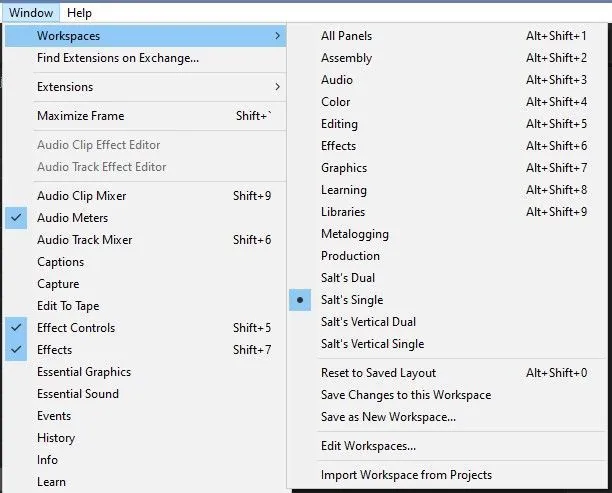Choose Salt's Vertical Dual workspace
612x493 pixels.
pos(368,322)
